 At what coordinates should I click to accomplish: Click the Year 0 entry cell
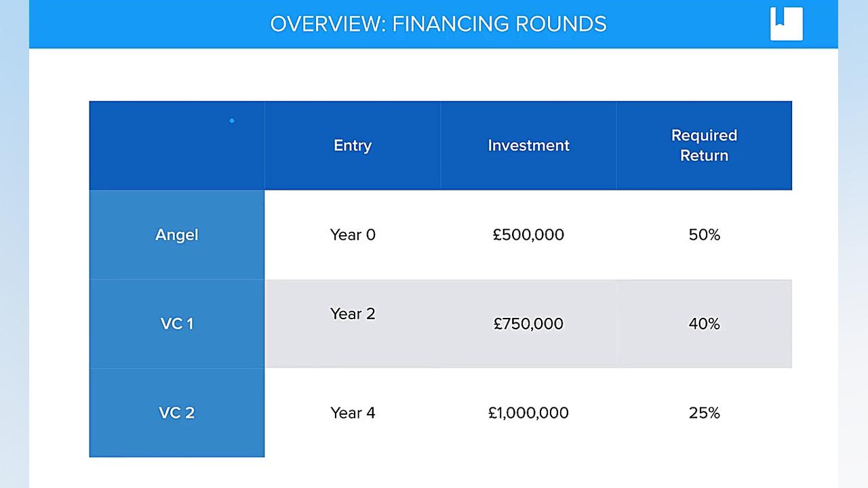(353, 235)
